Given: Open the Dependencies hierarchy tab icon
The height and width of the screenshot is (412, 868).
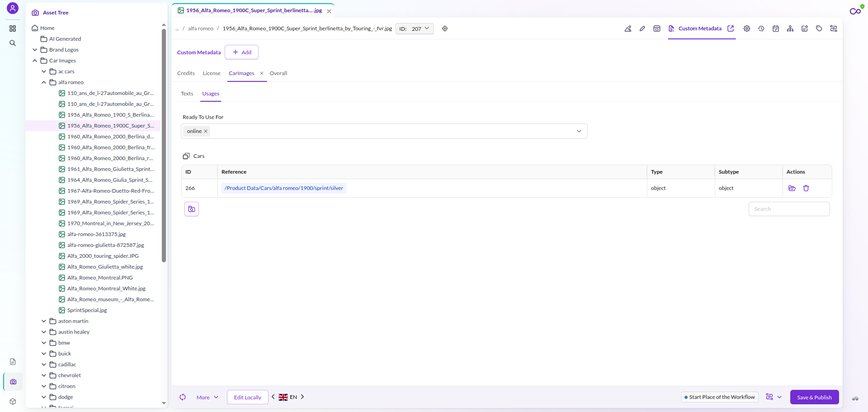Looking at the screenshot, I should coord(790,28).
